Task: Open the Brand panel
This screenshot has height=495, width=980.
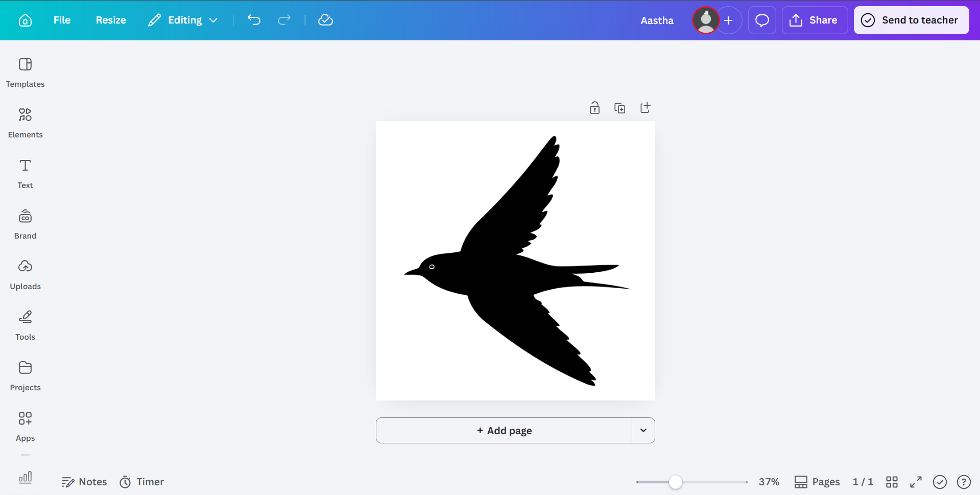Action: click(x=25, y=224)
